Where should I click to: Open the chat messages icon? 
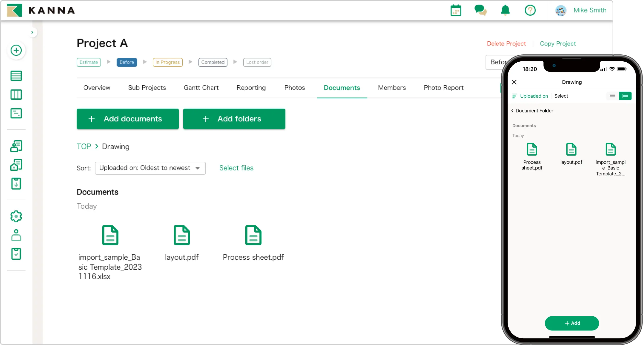click(480, 10)
